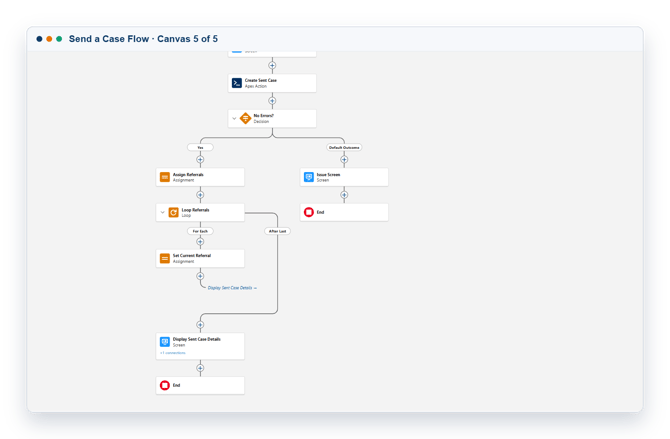670x439 pixels.
Task: Click the red End icon under Display Sent Case Details
Action: pyautogui.click(x=165, y=385)
